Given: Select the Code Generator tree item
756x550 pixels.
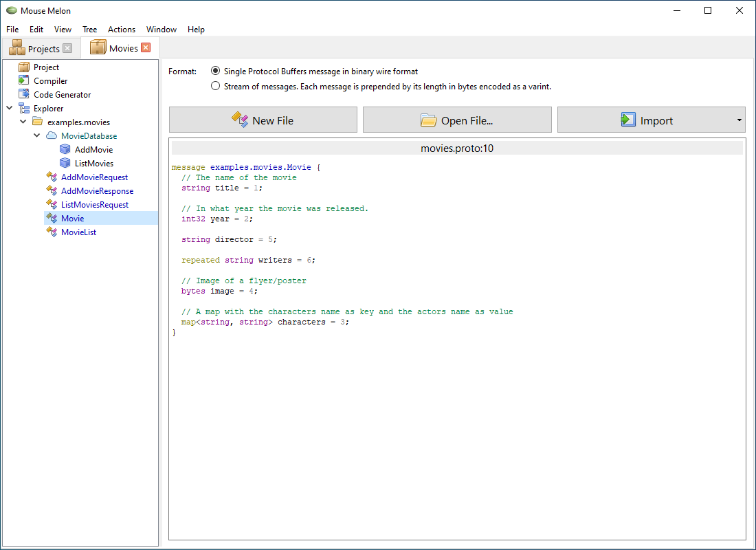Looking at the screenshot, I should (x=62, y=95).
